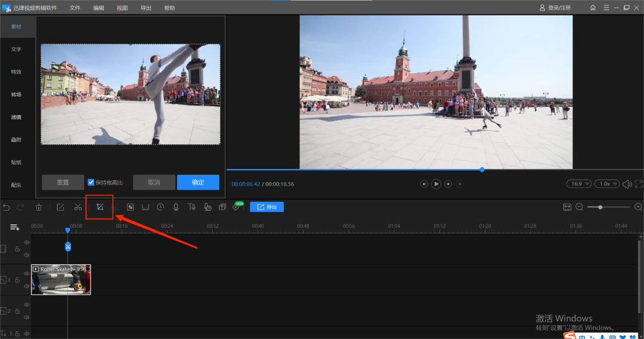
Task: Toggle the lock on the main video track
Action: coord(16,248)
